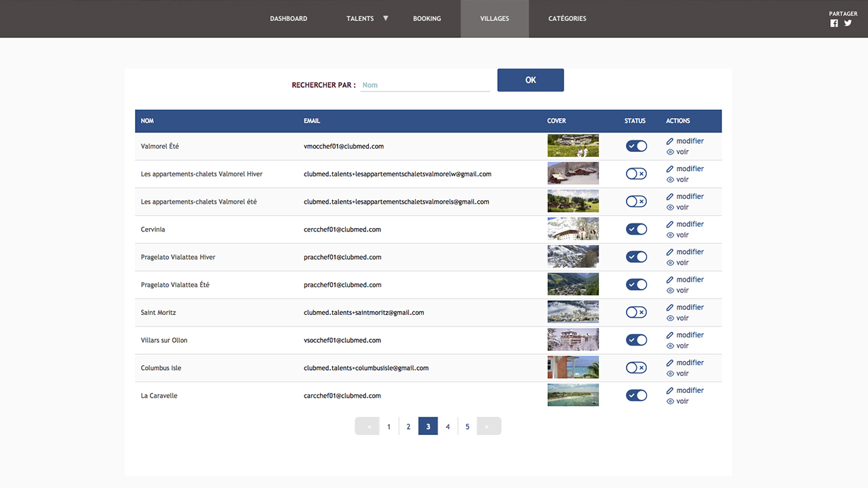Open the Valmorel Été cover thumbnail

[573, 146]
